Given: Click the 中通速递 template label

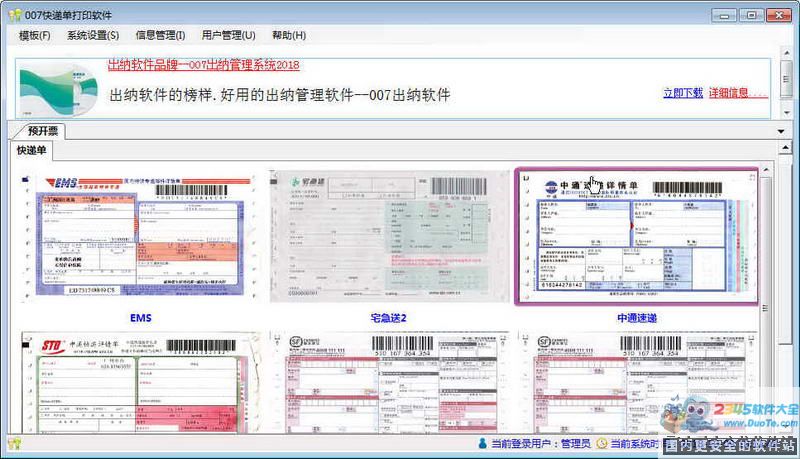Looking at the screenshot, I should click(637, 318).
